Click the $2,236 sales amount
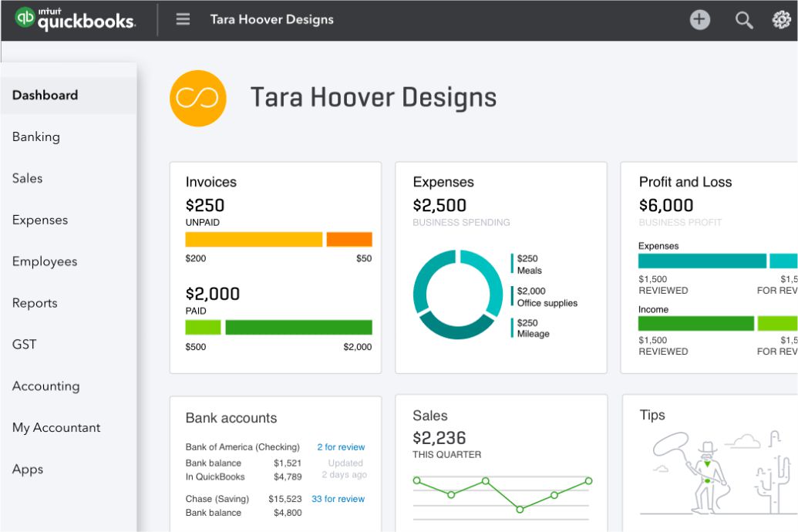798x532 pixels. 439,438
